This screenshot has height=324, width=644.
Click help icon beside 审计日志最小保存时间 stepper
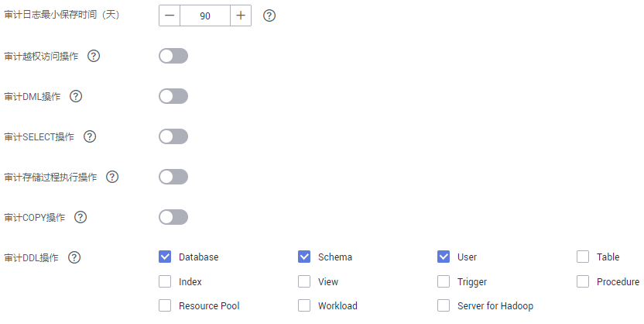(x=269, y=16)
